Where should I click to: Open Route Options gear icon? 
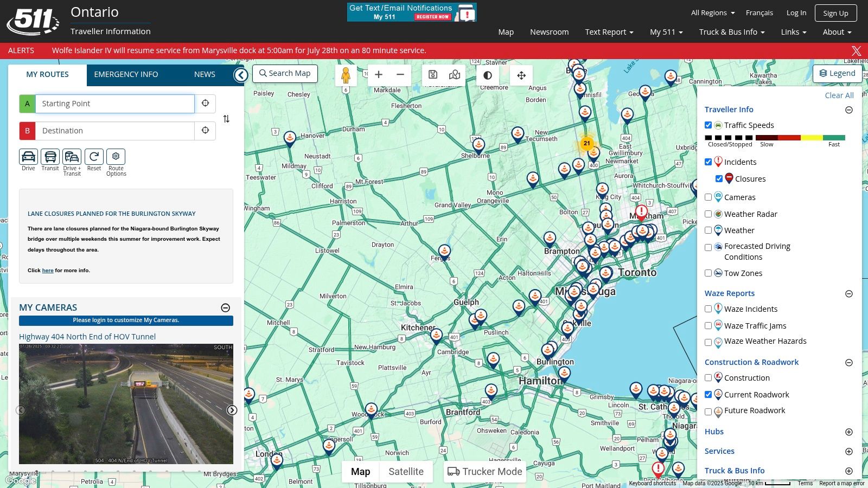pos(116,157)
